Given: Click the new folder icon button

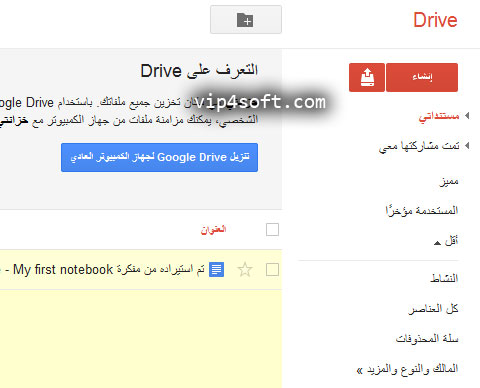Looking at the screenshot, I should 246,20.
